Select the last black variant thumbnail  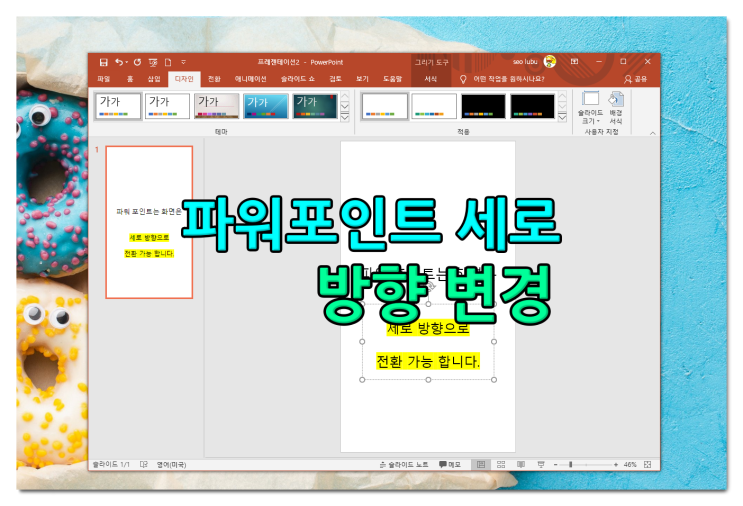point(533,106)
